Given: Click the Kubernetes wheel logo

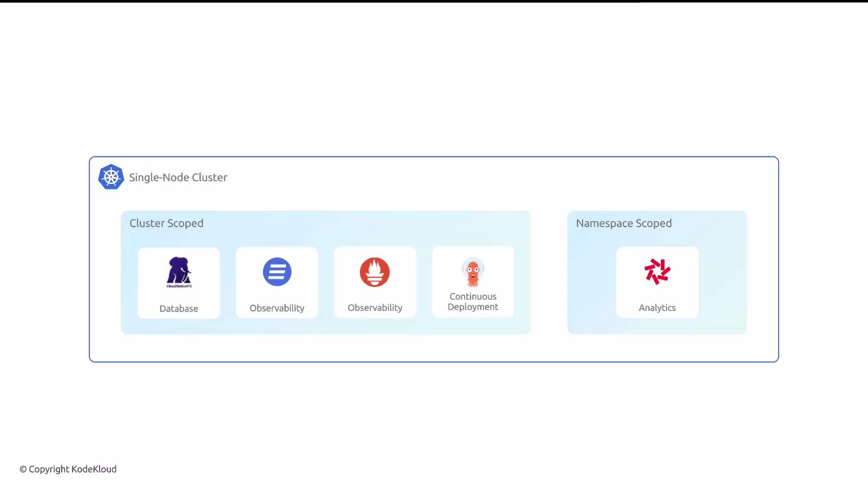Looking at the screenshot, I should (x=111, y=177).
